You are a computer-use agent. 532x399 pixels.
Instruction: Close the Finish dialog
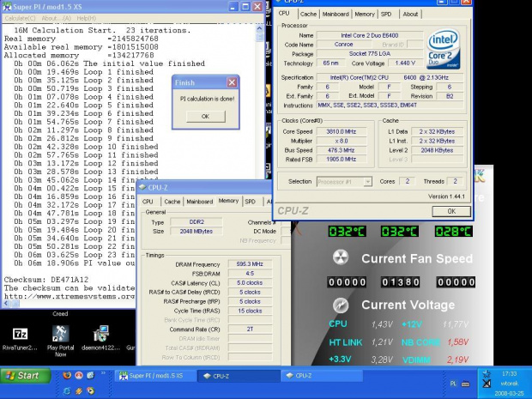[x=232, y=82]
